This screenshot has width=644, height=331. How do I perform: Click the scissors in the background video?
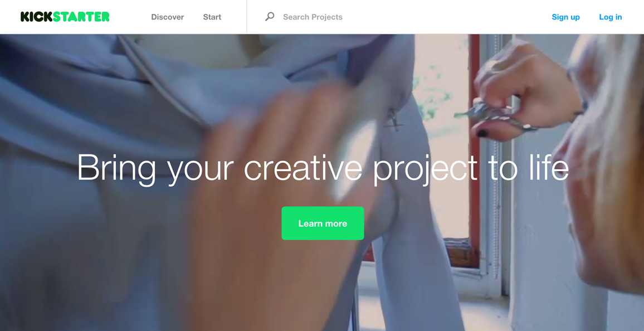point(493,115)
